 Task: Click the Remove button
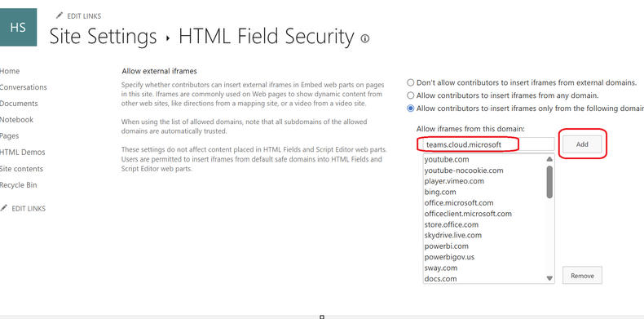[x=582, y=276]
